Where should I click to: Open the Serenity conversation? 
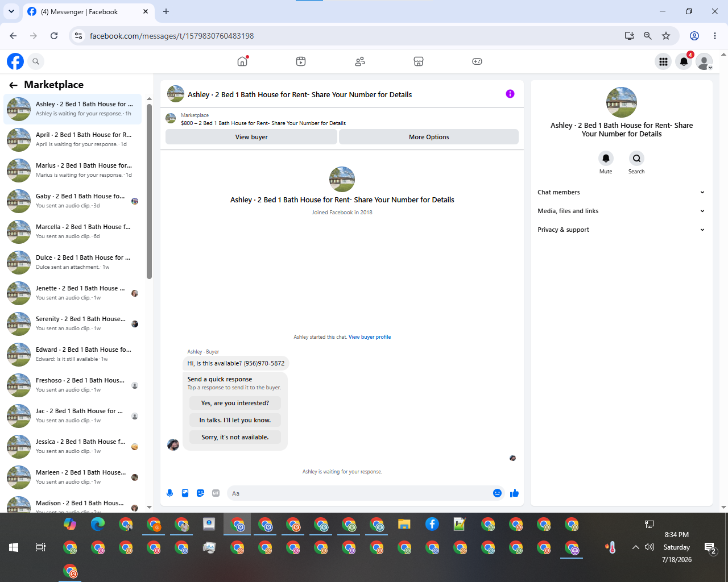73,323
